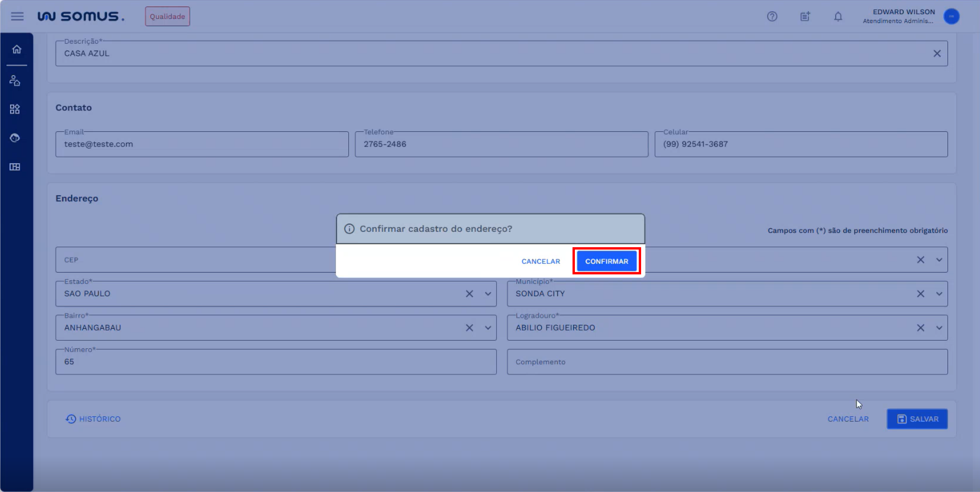The image size is (980, 492).
Task: Click the home icon in sidebar
Action: pos(16,49)
